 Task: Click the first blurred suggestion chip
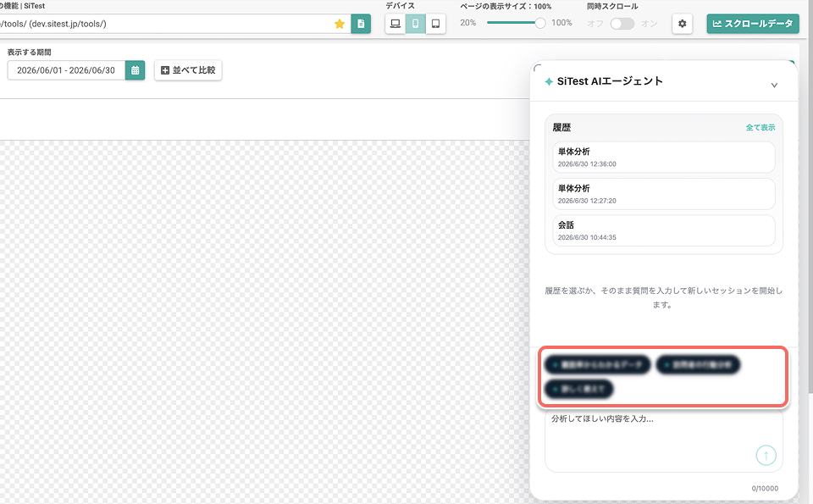click(597, 364)
